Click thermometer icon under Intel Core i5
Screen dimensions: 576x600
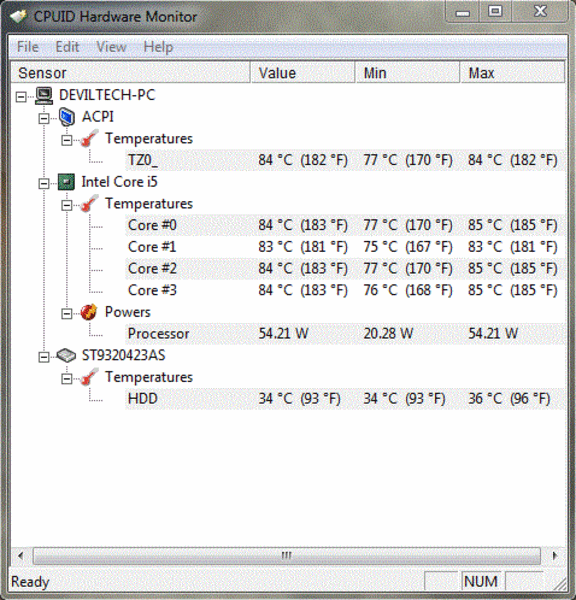(x=89, y=204)
